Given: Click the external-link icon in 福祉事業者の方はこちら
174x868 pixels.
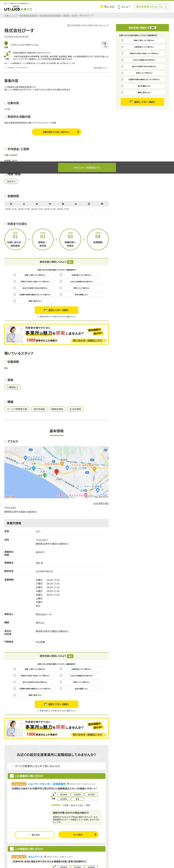Looking at the screenshot, I should (x=166, y=7).
